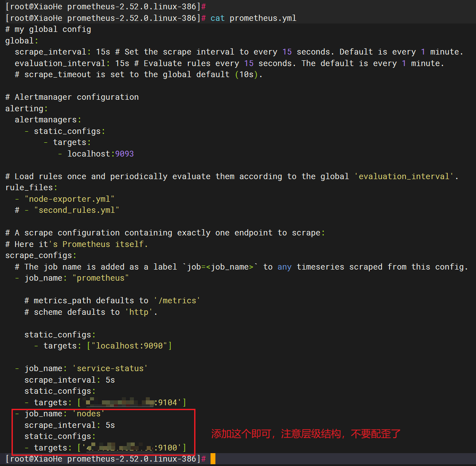The width and height of the screenshot is (476, 466).
Task: Click the 'cat prometheus.yml' command text
Action: [x=253, y=18]
